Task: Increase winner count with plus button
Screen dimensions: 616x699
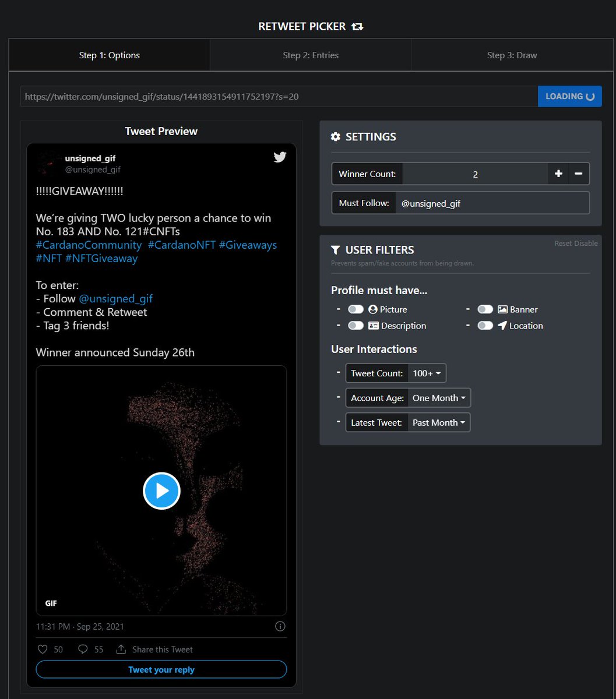Action: pos(558,174)
